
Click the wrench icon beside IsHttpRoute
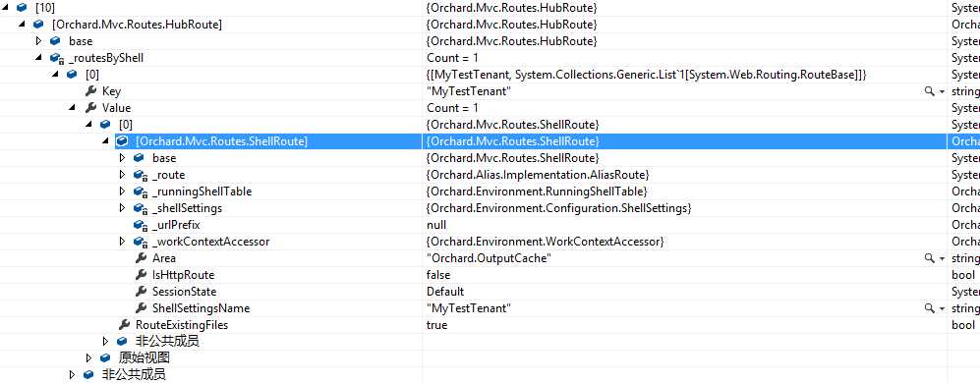pos(142,275)
